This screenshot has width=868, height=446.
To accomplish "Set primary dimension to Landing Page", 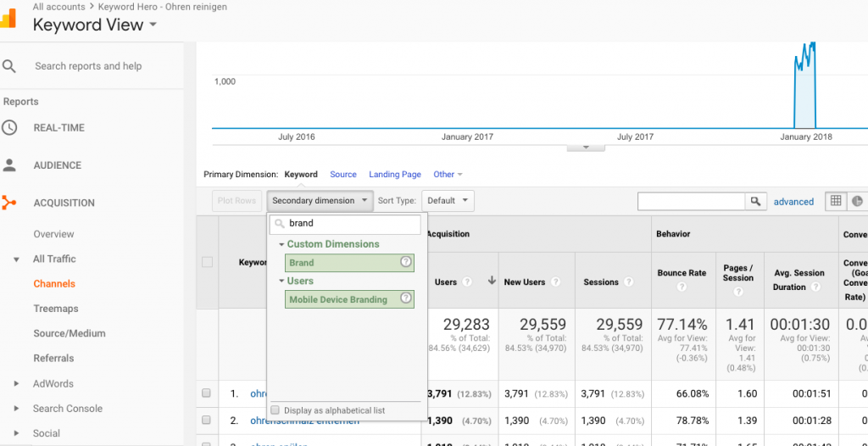I will tap(395, 174).
